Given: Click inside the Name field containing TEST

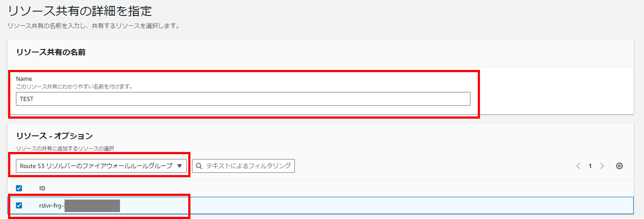Looking at the screenshot, I should click(x=242, y=99).
